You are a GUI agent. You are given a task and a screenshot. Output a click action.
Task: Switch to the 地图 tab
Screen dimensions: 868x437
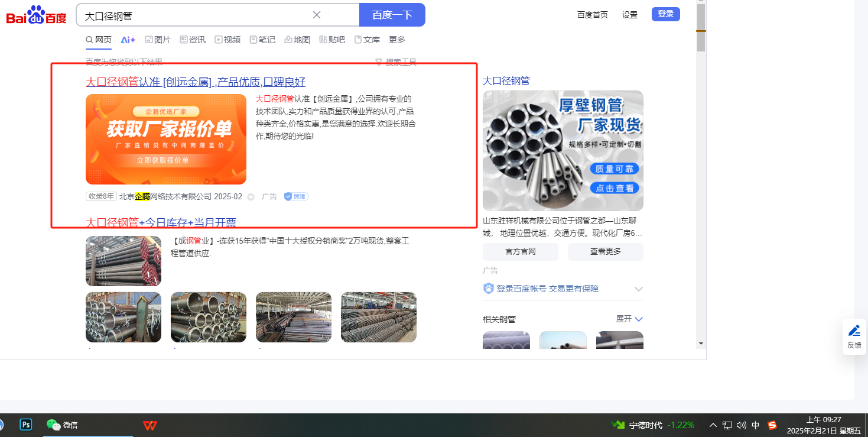(297, 40)
